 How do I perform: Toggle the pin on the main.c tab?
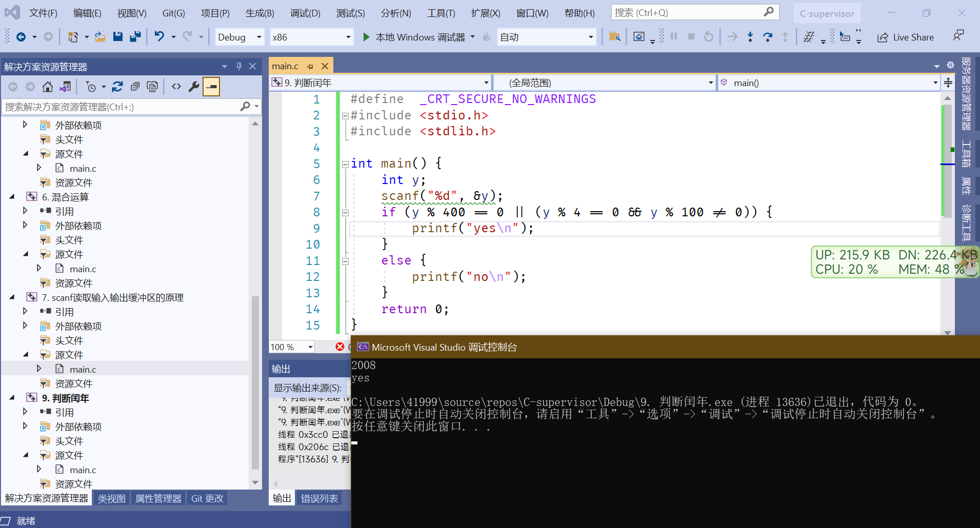310,66
